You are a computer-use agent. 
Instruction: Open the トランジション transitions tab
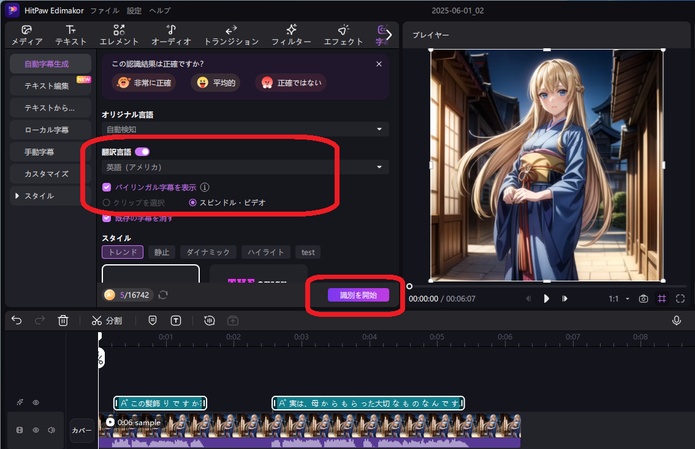pyautogui.click(x=231, y=35)
